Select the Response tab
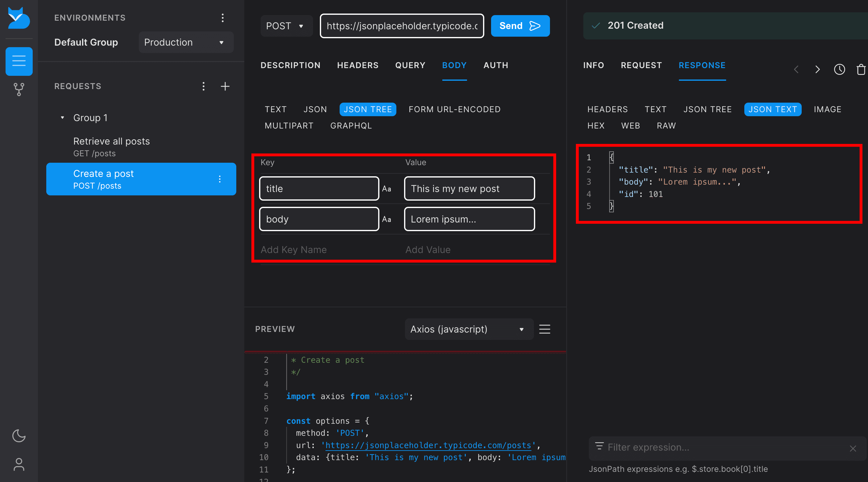Screen dimensions: 868x482 click(x=702, y=65)
